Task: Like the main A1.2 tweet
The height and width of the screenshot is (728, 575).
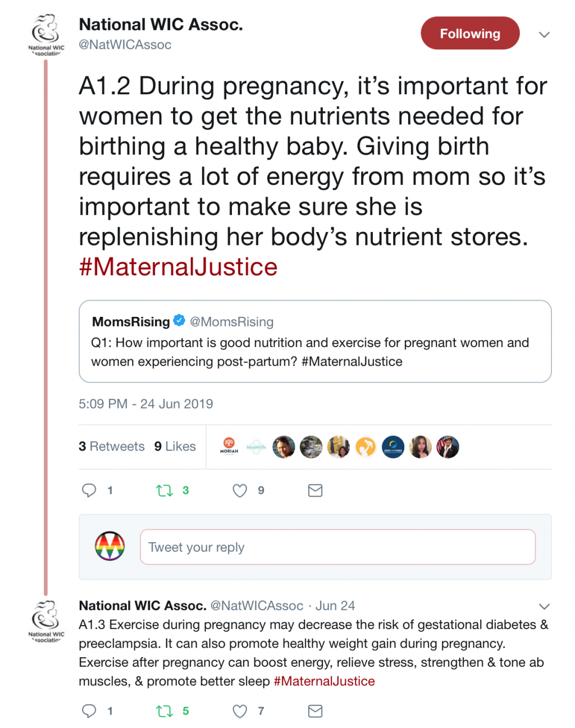Action: click(240, 490)
